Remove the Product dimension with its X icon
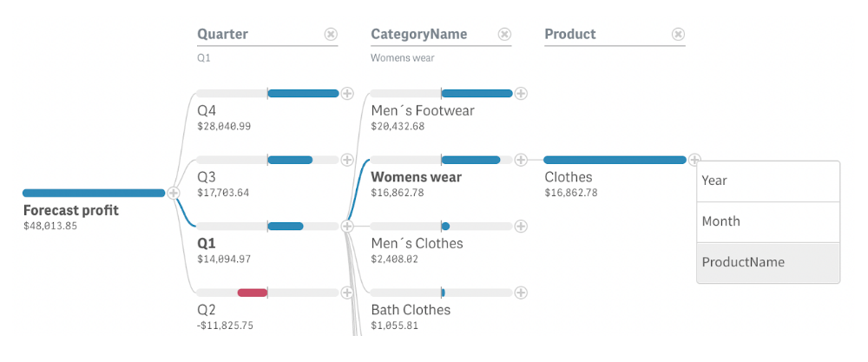 pyautogui.click(x=678, y=35)
